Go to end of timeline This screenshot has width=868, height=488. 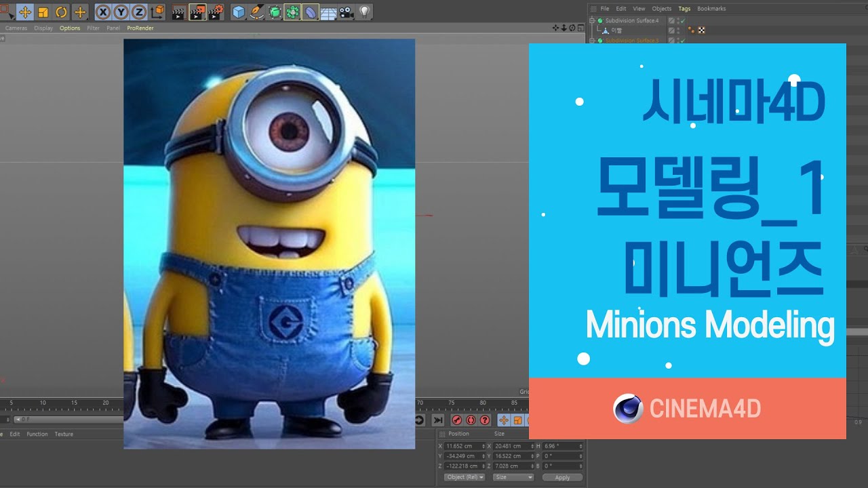pos(438,420)
